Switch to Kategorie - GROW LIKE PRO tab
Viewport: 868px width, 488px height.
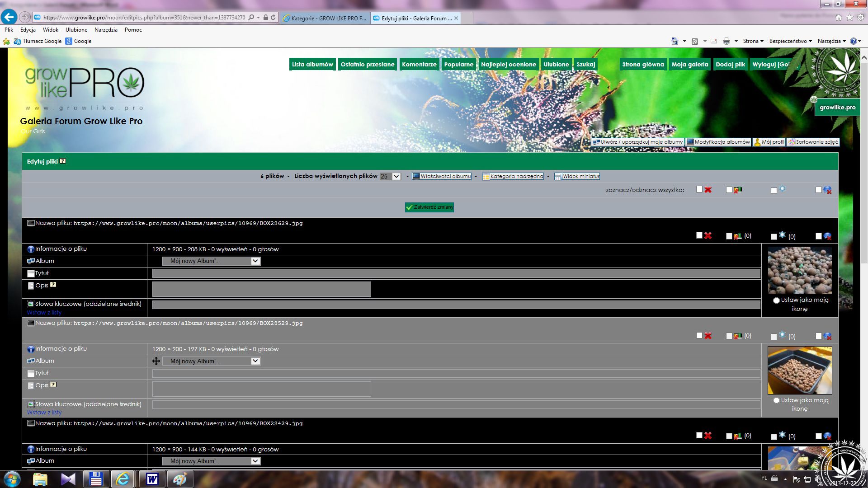pyautogui.click(x=325, y=18)
